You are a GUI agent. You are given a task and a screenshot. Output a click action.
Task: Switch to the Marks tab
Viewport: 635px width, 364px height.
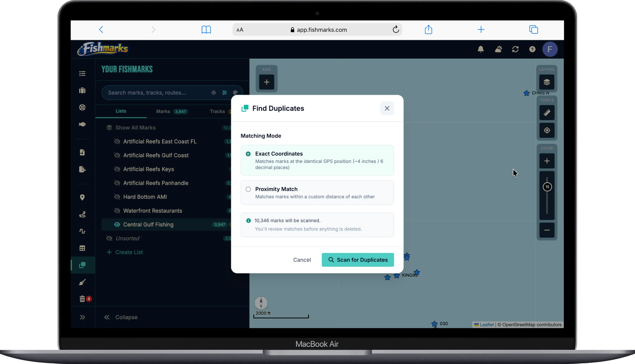[x=172, y=111]
